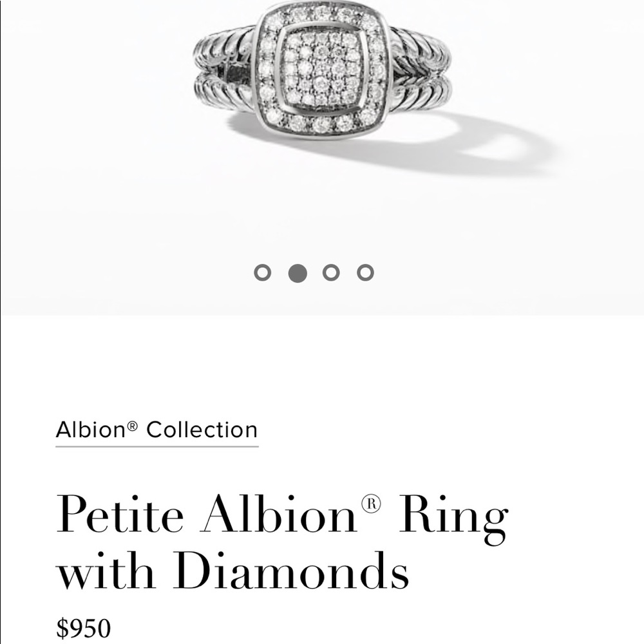
Task: Switch to the next image using dot three
Action: coord(330,272)
